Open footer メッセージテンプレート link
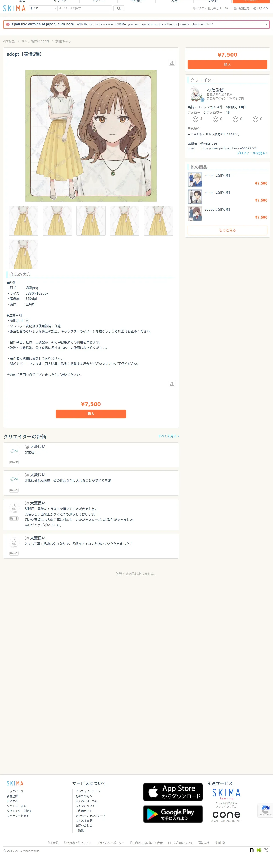273x868 pixels. pyautogui.click(x=91, y=816)
